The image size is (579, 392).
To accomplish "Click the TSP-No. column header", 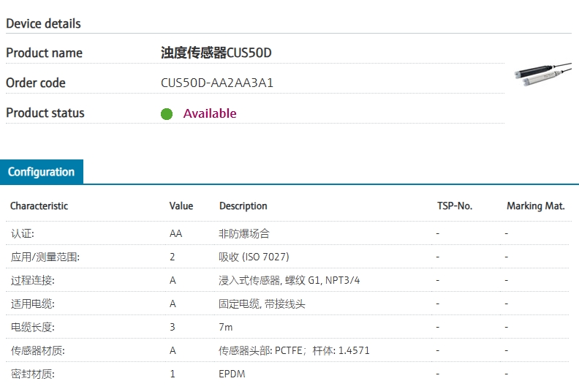I will [455, 206].
